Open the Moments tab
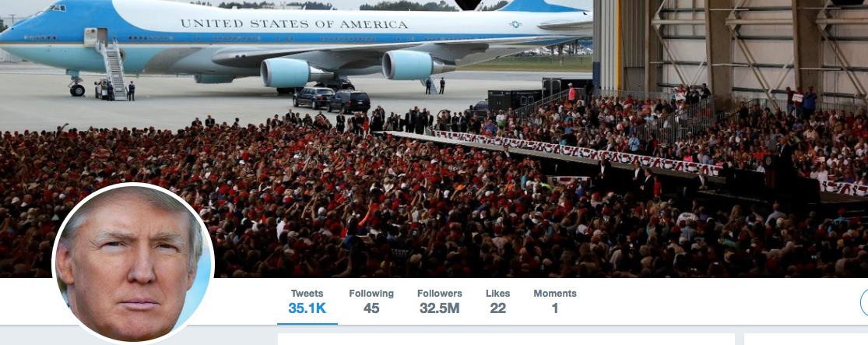The width and height of the screenshot is (868, 345). pos(555,301)
